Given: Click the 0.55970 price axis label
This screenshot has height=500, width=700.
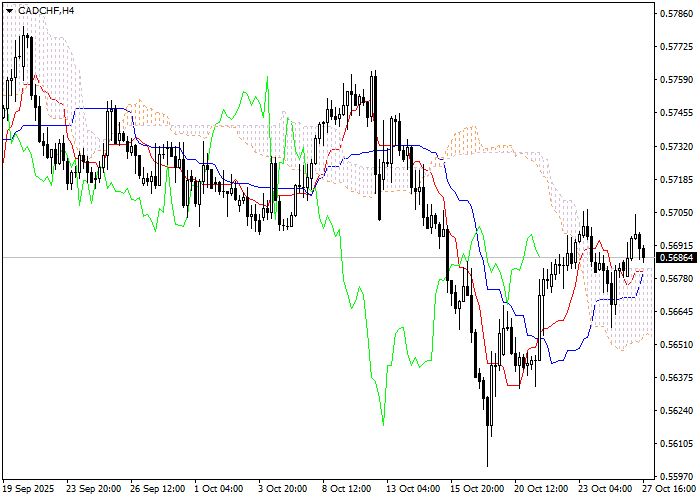Looking at the screenshot, I should click(677, 476).
